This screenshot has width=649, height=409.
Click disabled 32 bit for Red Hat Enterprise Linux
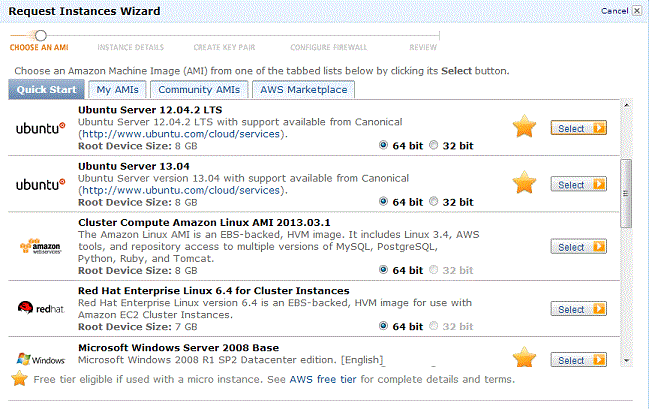433,326
